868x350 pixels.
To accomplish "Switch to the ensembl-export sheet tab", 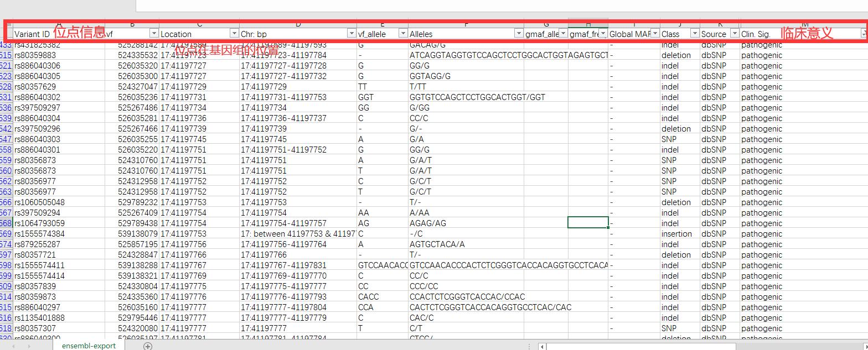I will coord(89,346).
